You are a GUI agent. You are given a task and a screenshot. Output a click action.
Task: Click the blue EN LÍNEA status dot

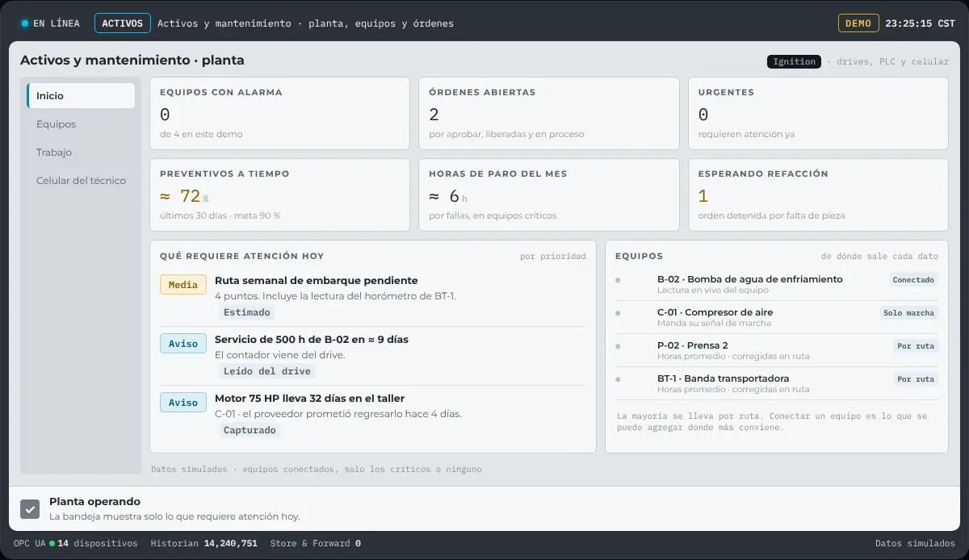point(25,23)
